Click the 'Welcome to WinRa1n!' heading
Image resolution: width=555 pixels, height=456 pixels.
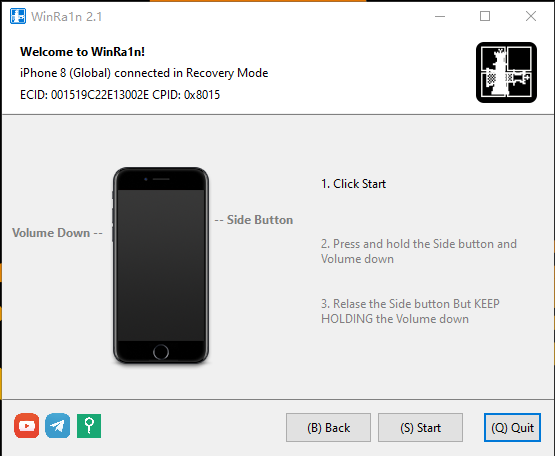pyautogui.click(x=82, y=52)
